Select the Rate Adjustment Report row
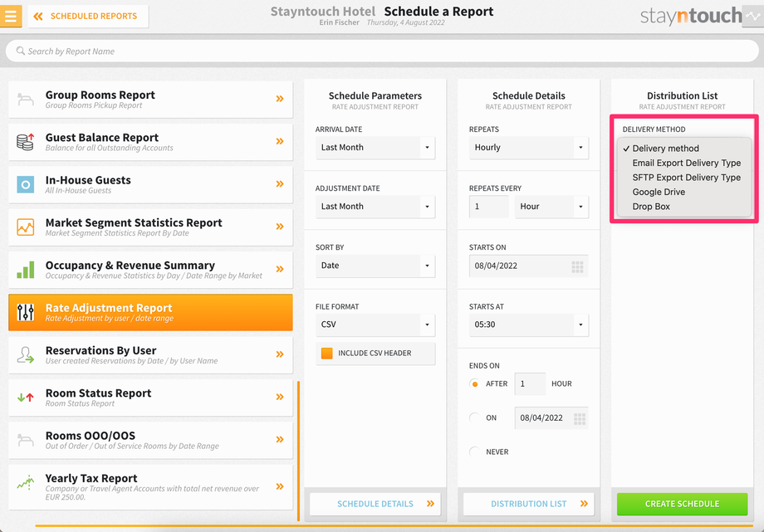The width and height of the screenshot is (764, 532). 150,312
